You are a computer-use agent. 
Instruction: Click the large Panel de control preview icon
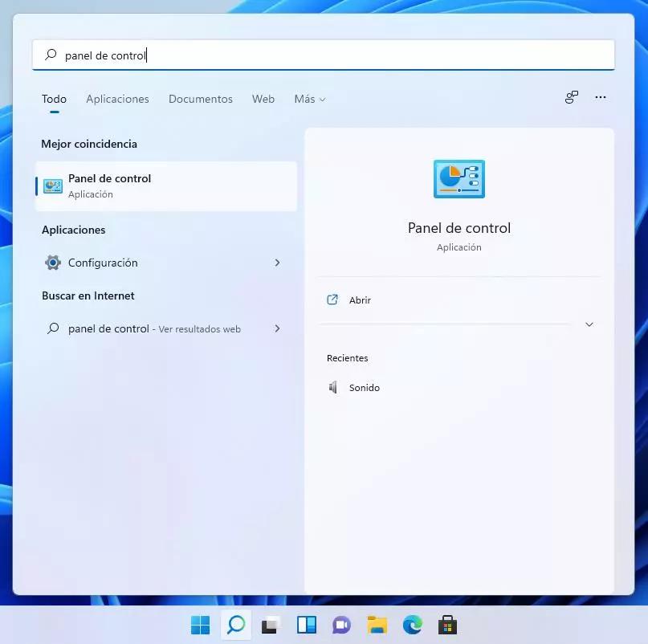[x=459, y=179]
